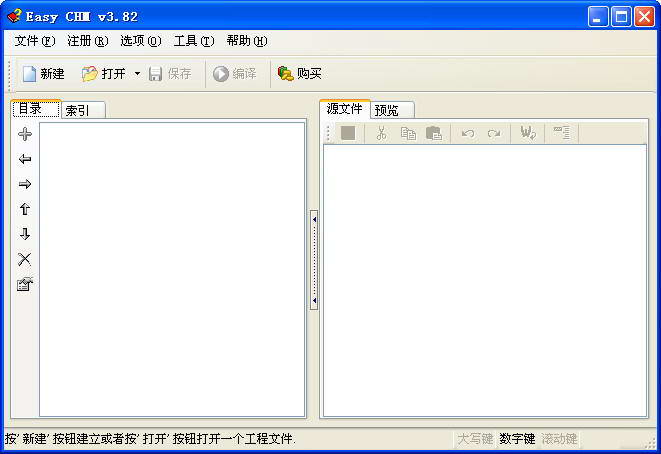Click the left arrow icon to outdent
661x454 pixels.
click(x=25, y=159)
